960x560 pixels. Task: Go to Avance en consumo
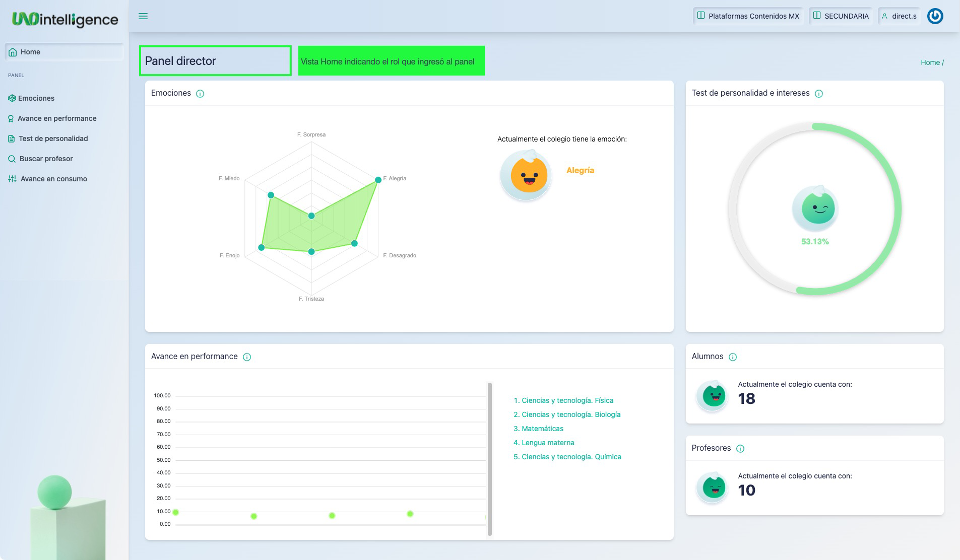53,179
